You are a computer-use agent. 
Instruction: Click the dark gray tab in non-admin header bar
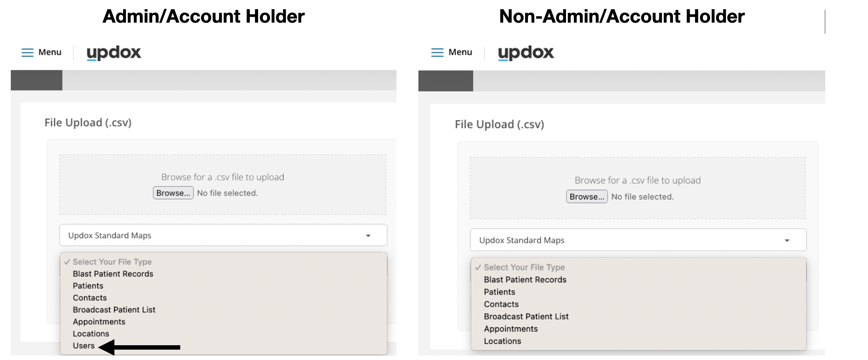pos(446,81)
